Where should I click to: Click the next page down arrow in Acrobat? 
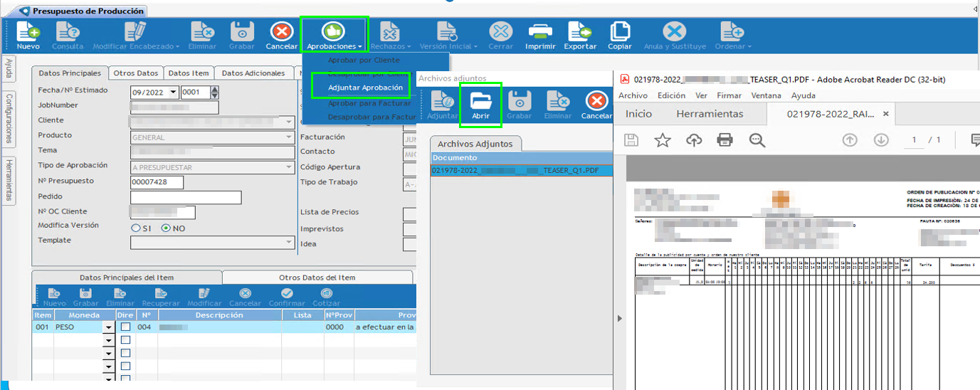pos(881,139)
